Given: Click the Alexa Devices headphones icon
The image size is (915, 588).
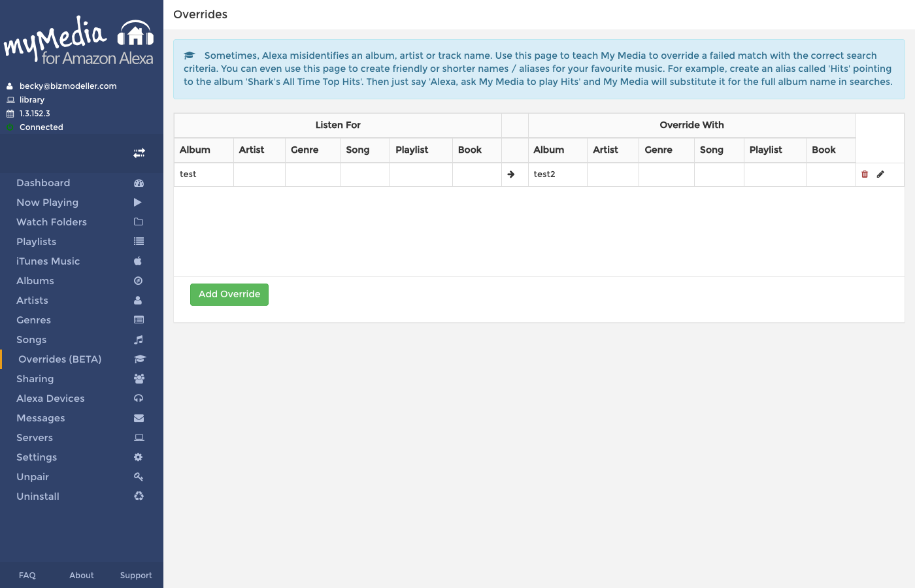Looking at the screenshot, I should pyautogui.click(x=139, y=399).
